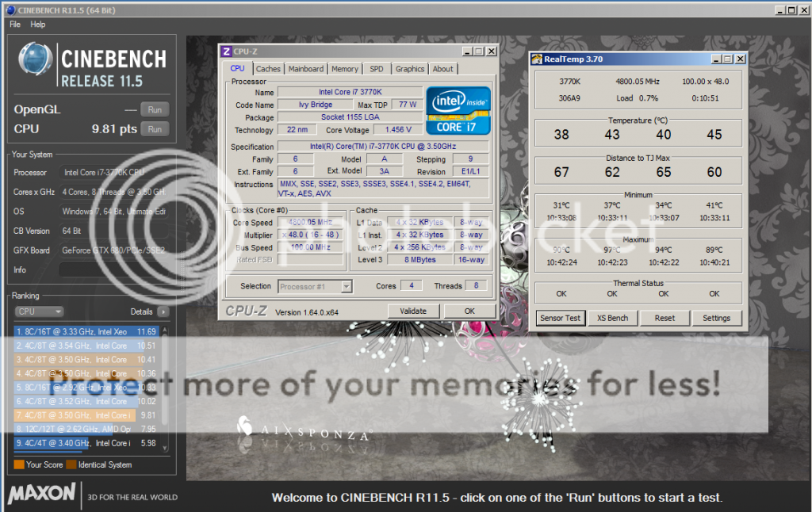Click the Validate button in CPU-Z
This screenshot has height=512, width=812.
413,311
